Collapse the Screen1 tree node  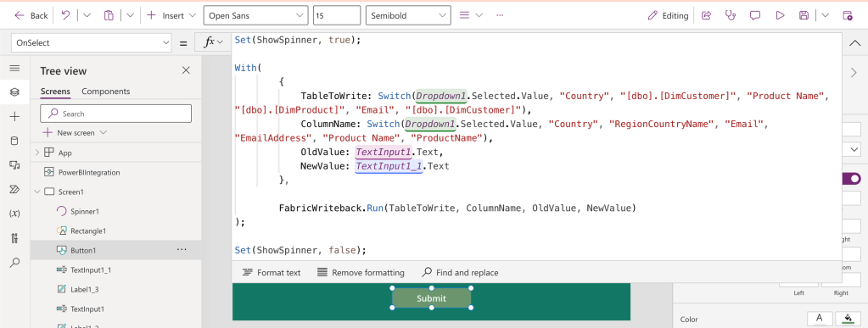[37, 192]
